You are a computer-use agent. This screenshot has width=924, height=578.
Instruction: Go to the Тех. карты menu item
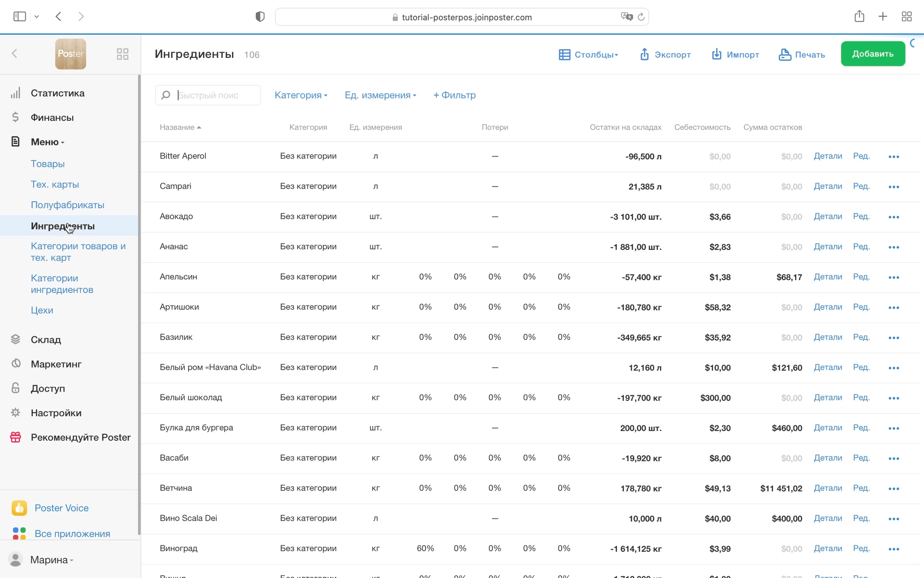point(55,184)
